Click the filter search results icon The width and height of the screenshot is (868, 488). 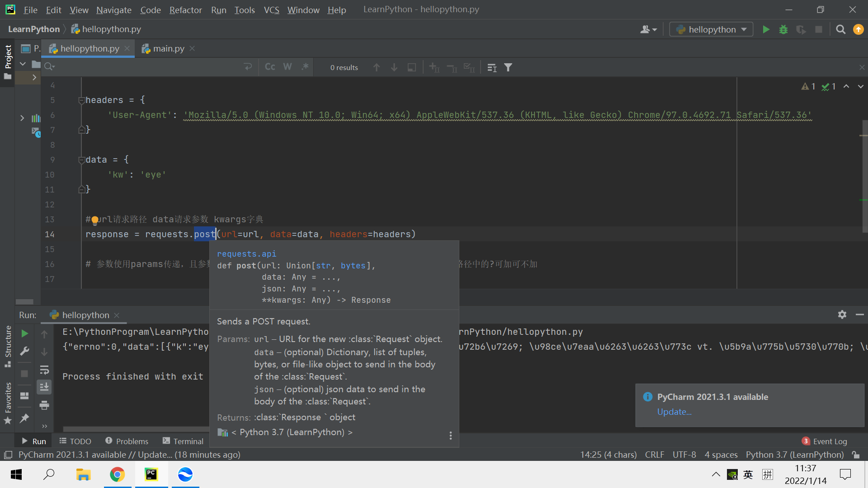point(508,67)
